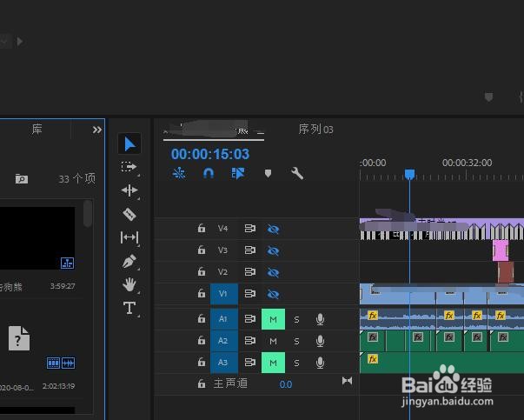Unmute the A1 audio track
This screenshot has width=524, height=420.
click(273, 319)
